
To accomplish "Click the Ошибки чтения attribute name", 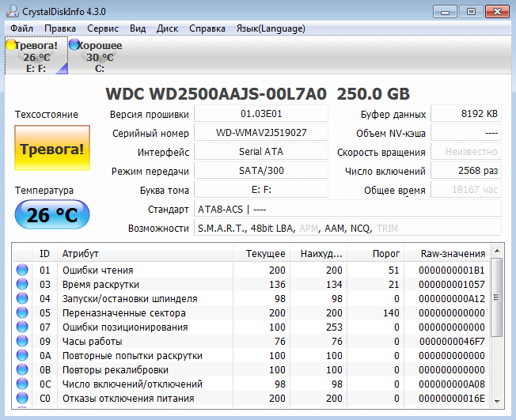I will (97, 270).
